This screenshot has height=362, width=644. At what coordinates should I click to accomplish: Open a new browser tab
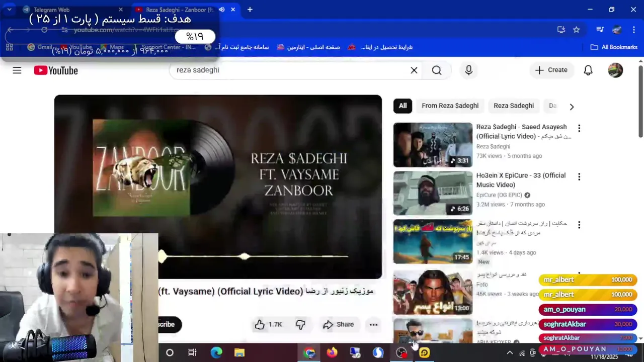point(250,10)
